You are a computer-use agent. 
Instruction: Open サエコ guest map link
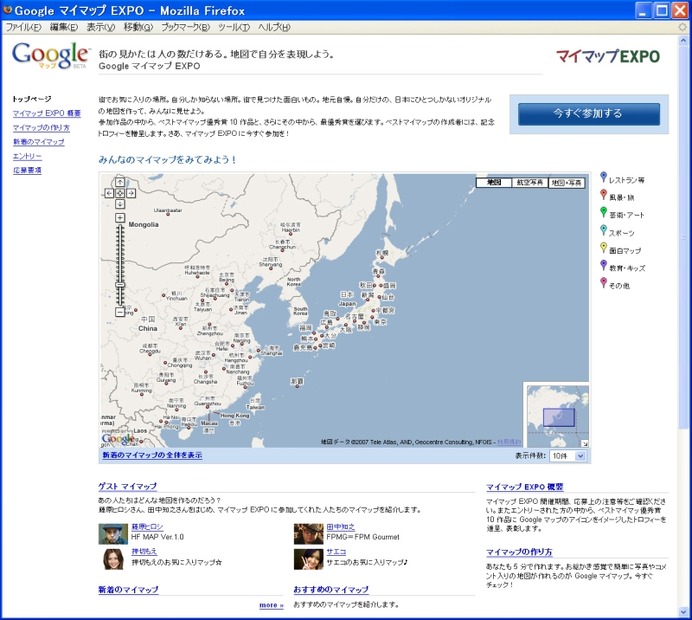pos(336,552)
